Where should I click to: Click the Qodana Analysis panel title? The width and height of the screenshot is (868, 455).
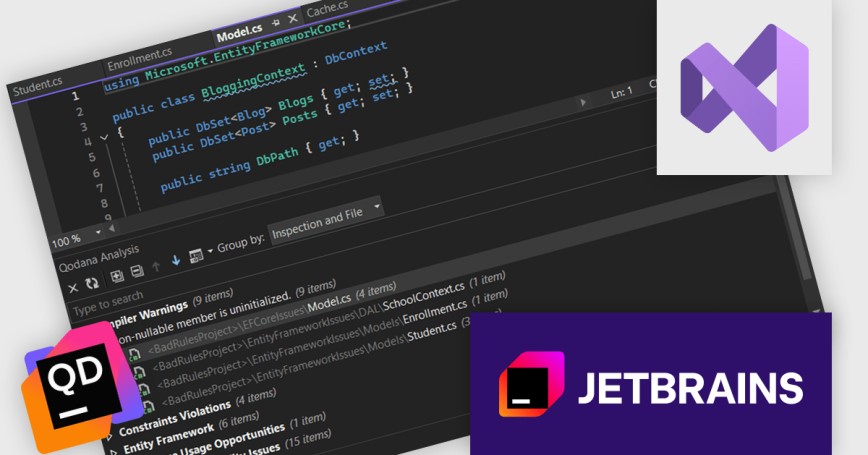[x=99, y=258]
